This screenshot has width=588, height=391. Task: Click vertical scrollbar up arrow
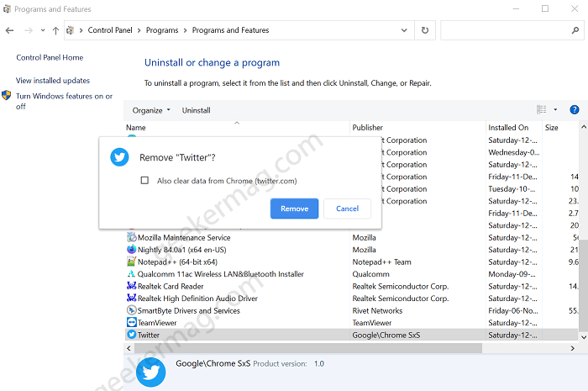click(584, 127)
